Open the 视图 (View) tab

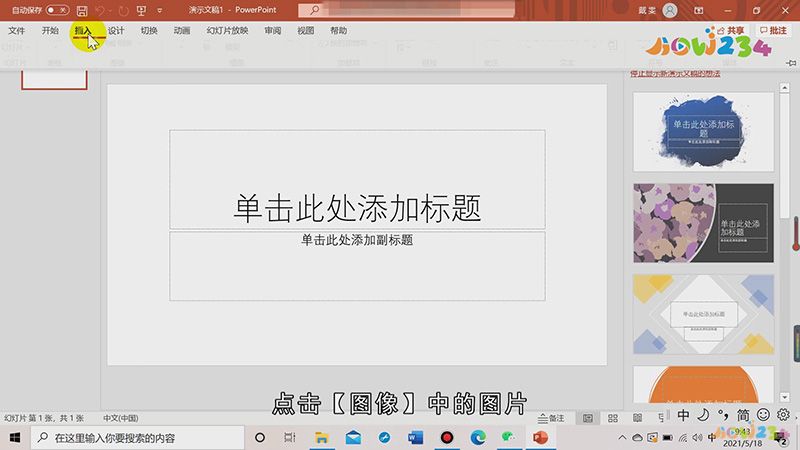(x=306, y=31)
